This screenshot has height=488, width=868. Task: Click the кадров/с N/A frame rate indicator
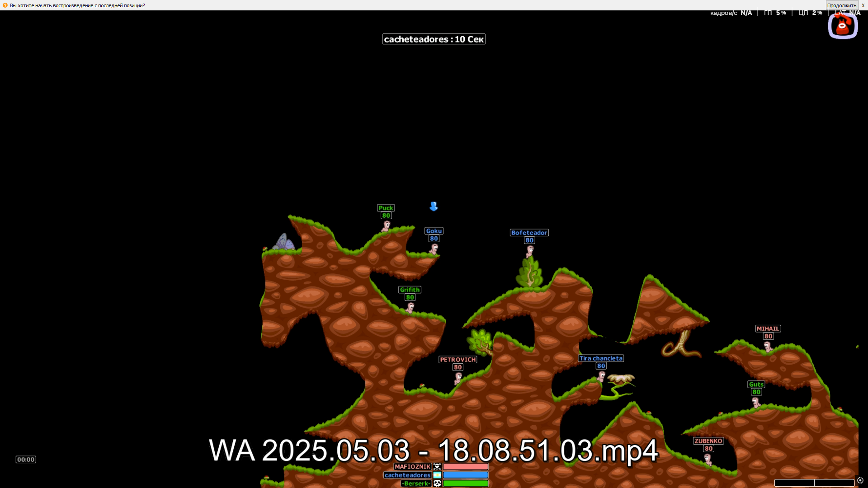732,13
